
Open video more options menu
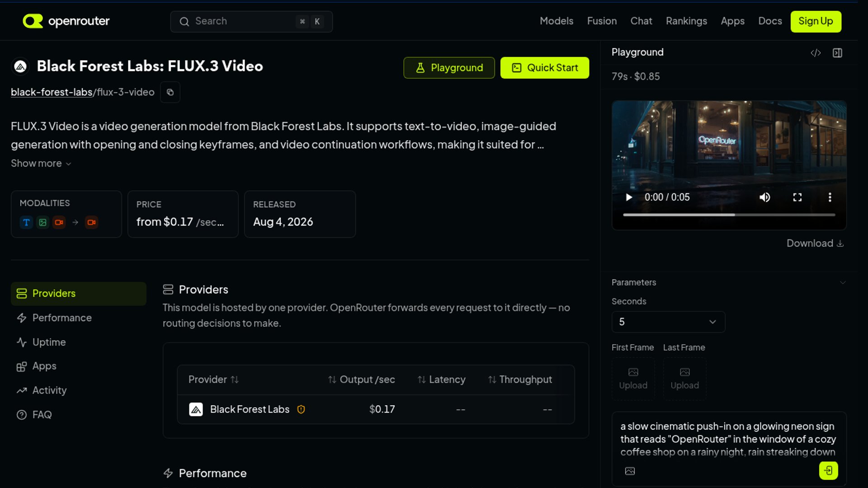(830, 197)
